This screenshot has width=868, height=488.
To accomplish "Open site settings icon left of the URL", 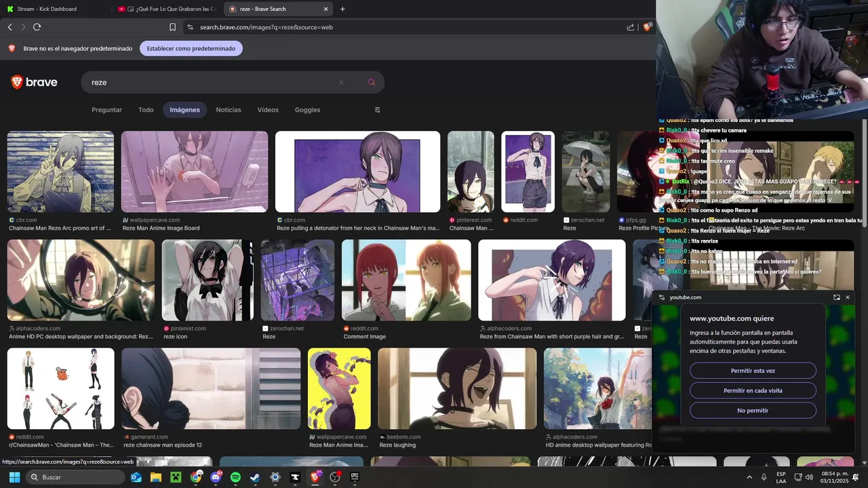I will pyautogui.click(x=190, y=27).
